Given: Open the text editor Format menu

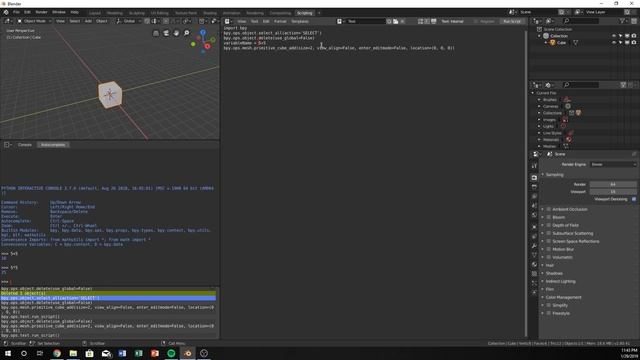Looking at the screenshot, I should tap(280, 21).
